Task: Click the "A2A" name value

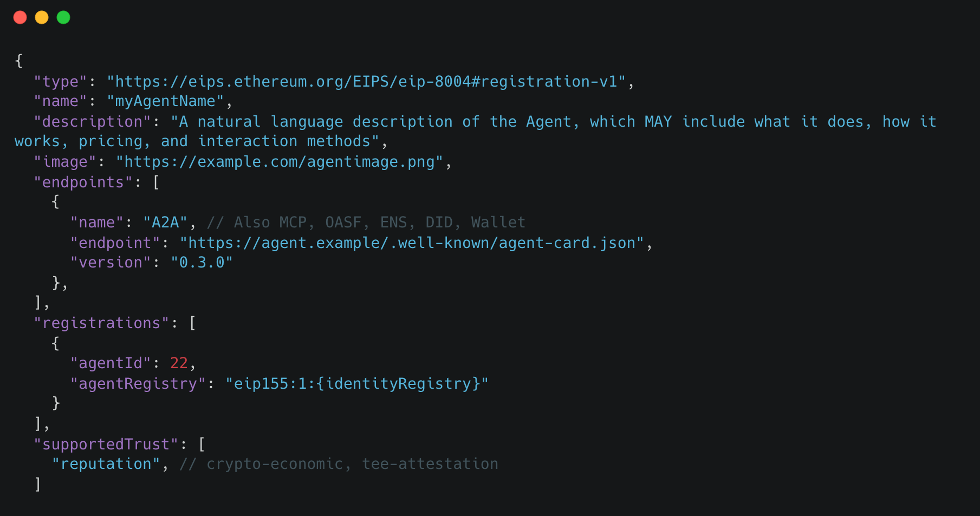Action: [165, 223]
